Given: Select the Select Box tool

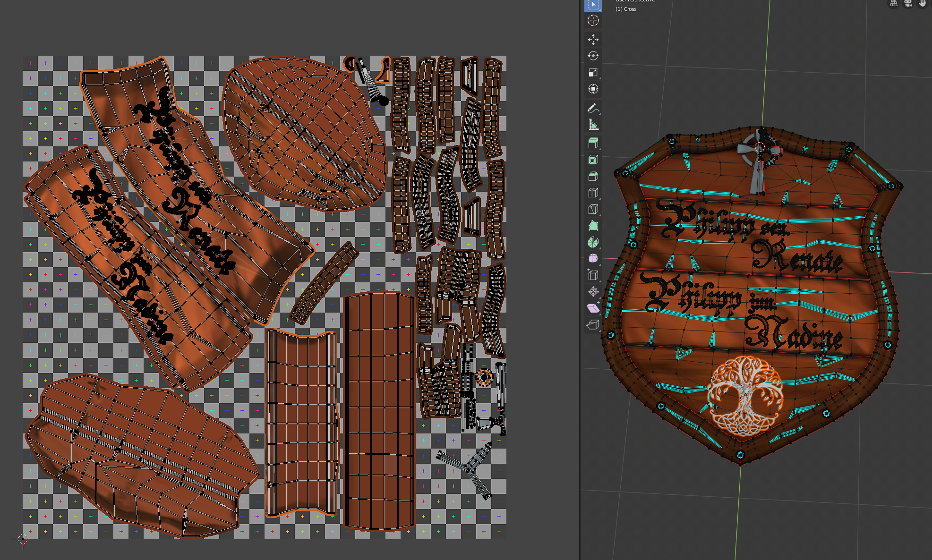Looking at the screenshot, I should (x=593, y=5).
